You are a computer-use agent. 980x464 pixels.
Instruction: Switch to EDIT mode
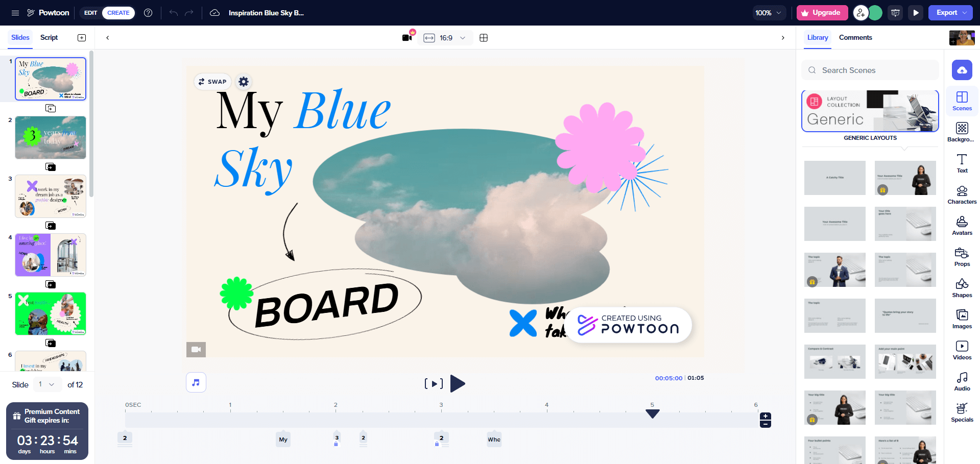[x=90, y=13]
